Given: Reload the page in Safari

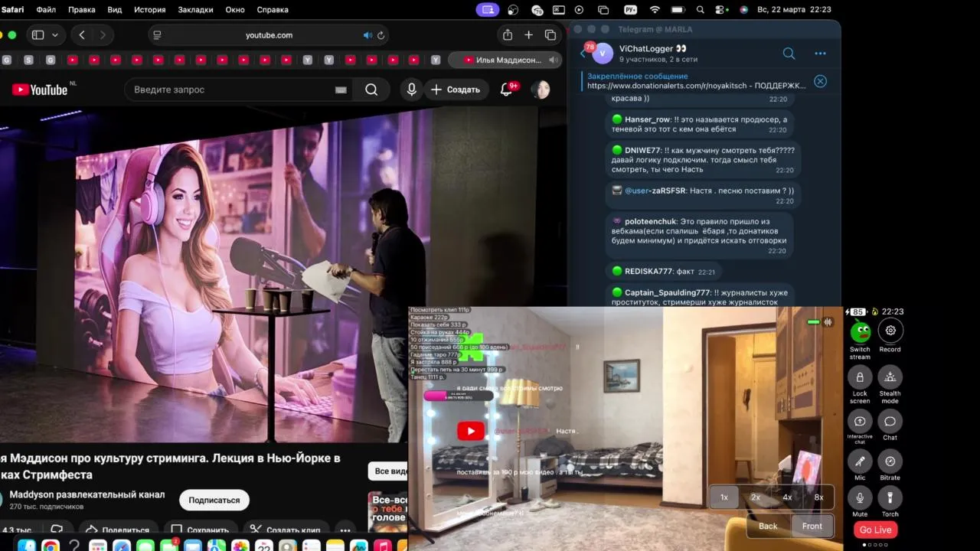Looking at the screenshot, I should 381,35.
